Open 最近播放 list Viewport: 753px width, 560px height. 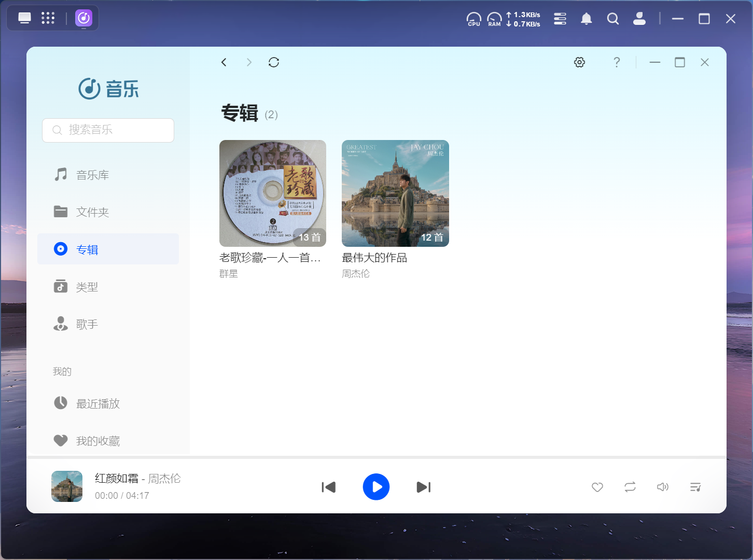(x=108, y=403)
